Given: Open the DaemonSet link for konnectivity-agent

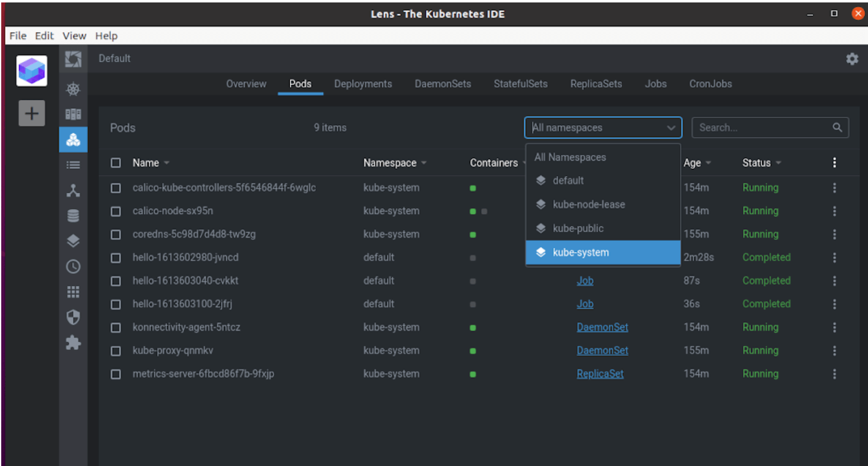Looking at the screenshot, I should [602, 327].
